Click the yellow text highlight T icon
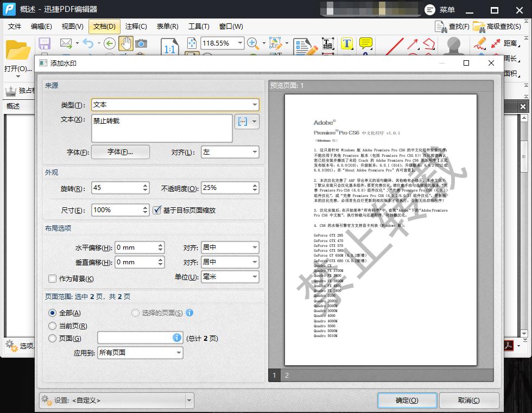This screenshot has height=413, width=532. (x=347, y=43)
